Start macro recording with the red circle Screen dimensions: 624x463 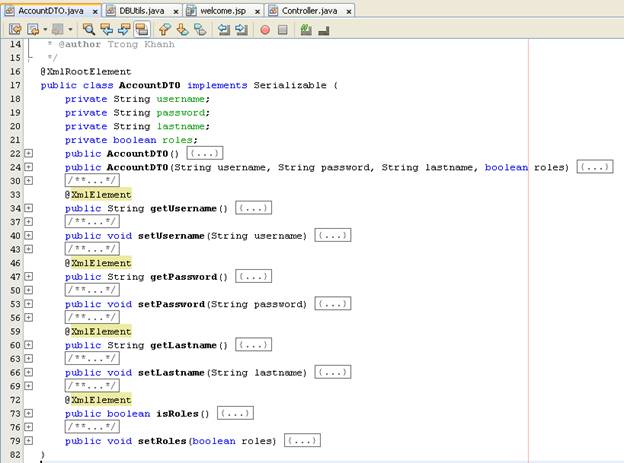tap(265, 30)
